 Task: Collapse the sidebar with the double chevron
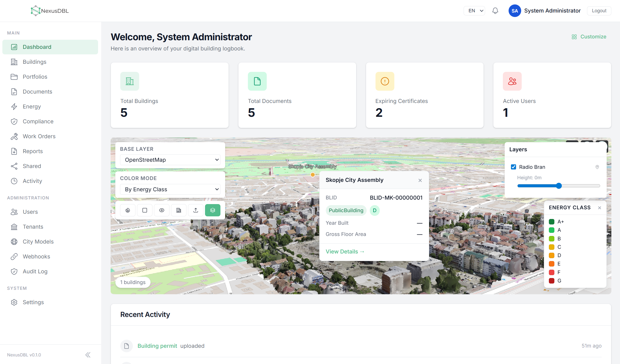[88, 355]
